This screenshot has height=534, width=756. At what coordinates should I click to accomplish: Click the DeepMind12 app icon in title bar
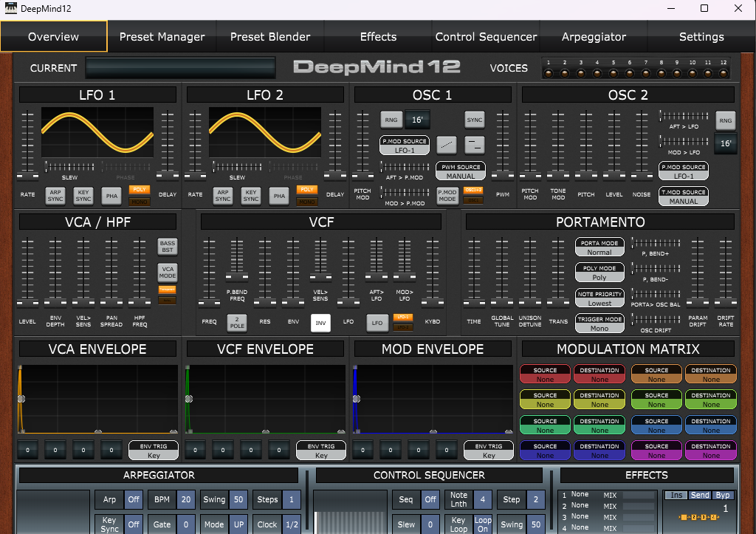[x=10, y=8]
